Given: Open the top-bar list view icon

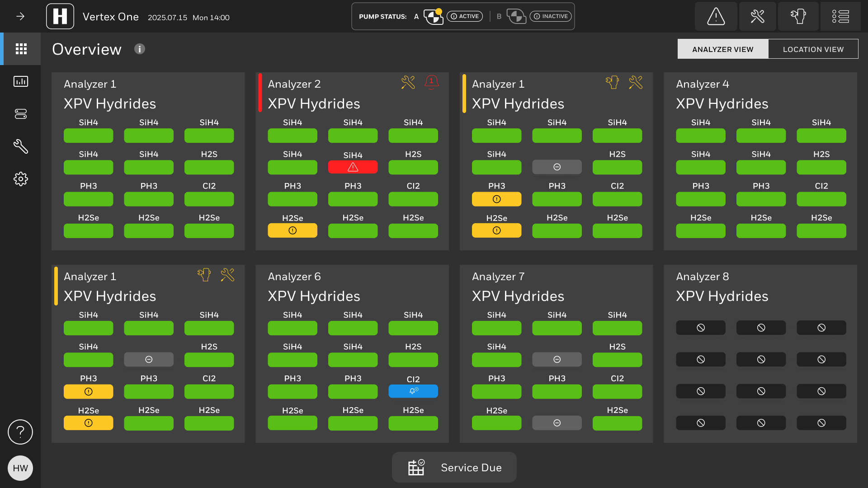Looking at the screenshot, I should click(840, 17).
